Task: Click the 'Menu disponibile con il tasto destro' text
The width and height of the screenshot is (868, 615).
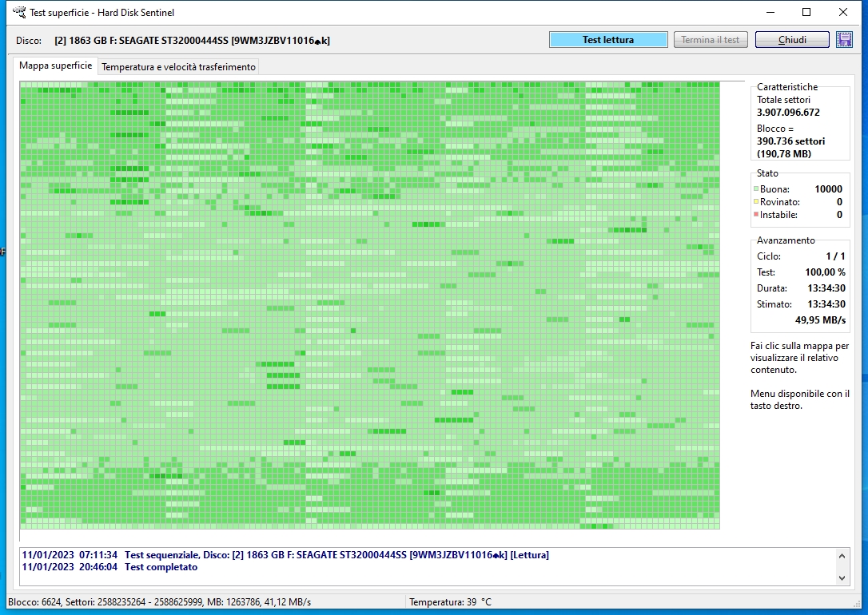Action: click(x=800, y=399)
